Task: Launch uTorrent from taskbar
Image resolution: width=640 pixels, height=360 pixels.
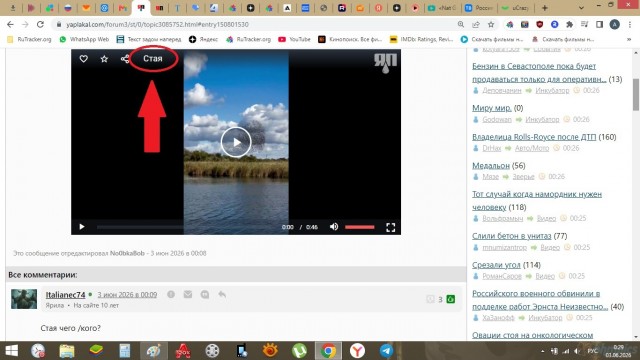Action: coord(299,351)
